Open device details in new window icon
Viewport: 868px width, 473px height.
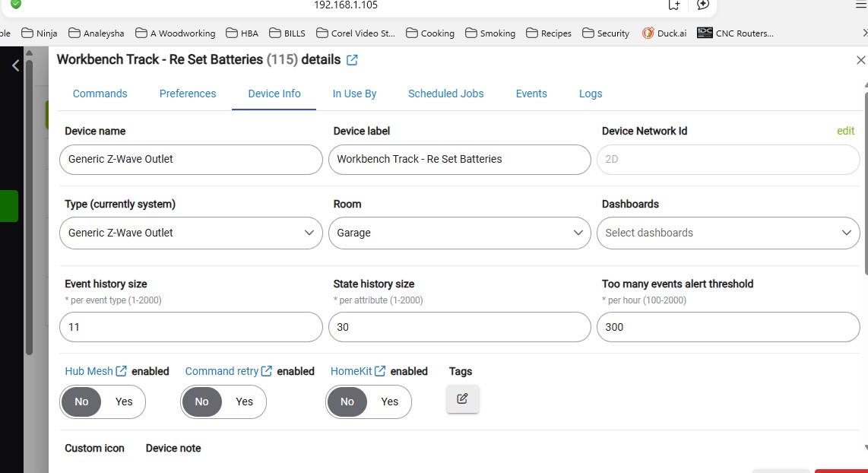point(352,60)
